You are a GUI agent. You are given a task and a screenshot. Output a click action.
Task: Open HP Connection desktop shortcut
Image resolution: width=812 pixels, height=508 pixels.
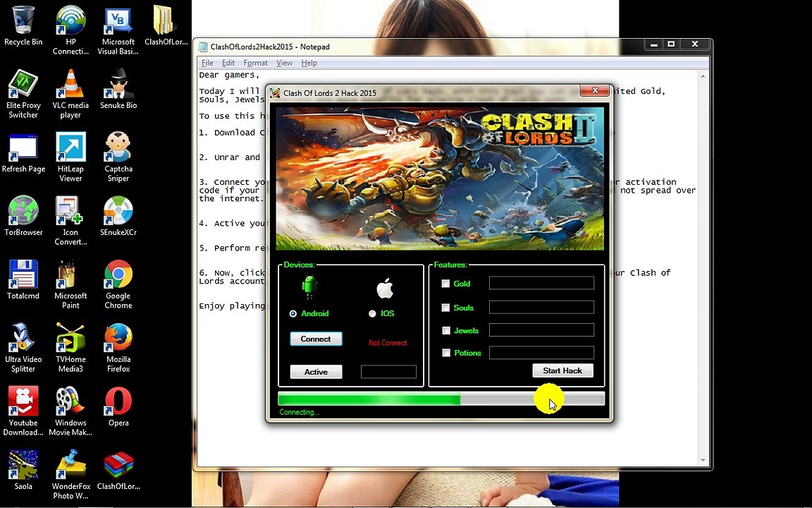click(x=70, y=30)
